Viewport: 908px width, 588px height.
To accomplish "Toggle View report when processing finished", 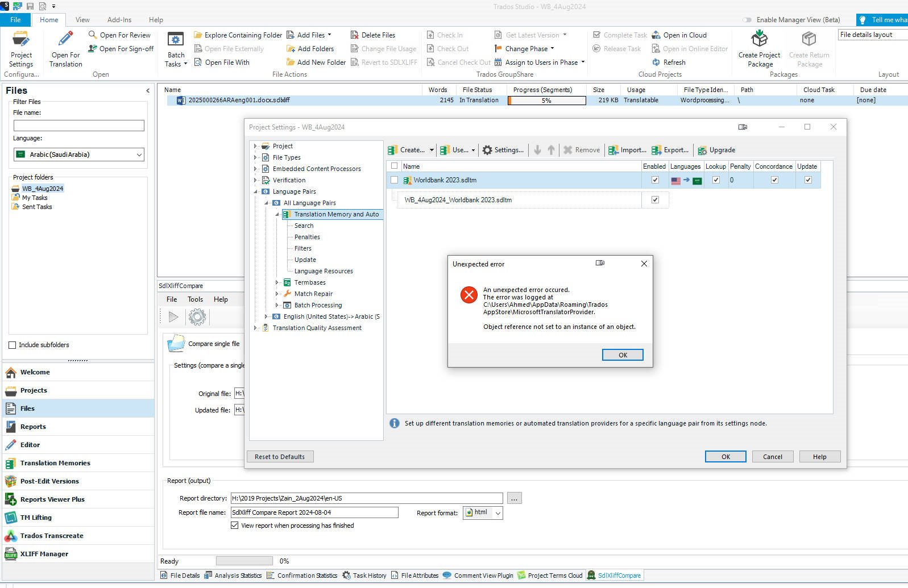I will [x=234, y=526].
